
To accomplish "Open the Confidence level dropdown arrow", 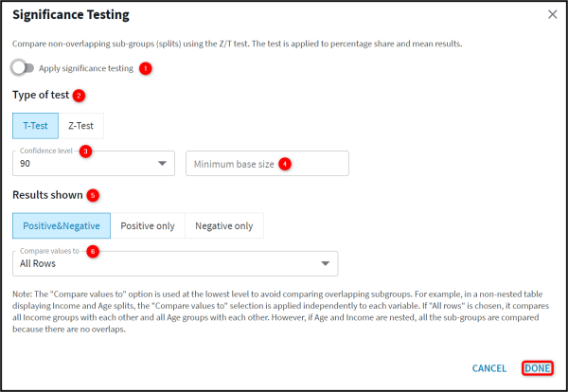I will 162,164.
